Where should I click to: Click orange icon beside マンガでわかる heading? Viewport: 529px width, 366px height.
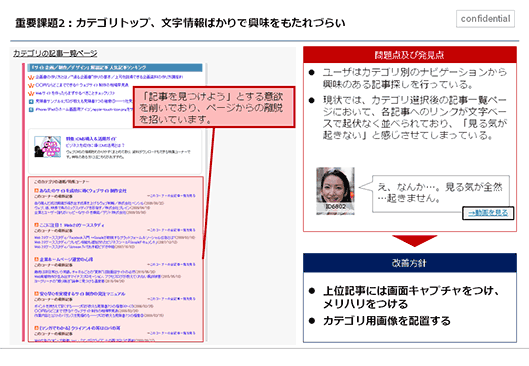click(x=36, y=328)
